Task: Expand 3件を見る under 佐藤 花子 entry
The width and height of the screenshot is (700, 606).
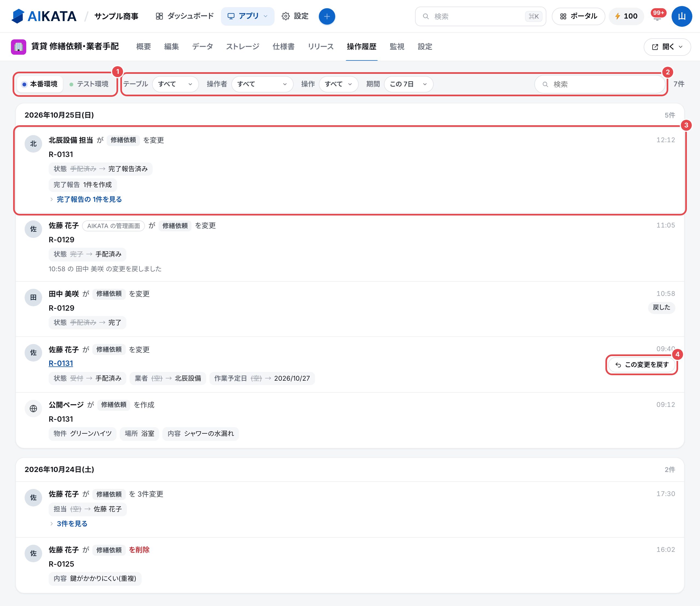Action: [69, 524]
